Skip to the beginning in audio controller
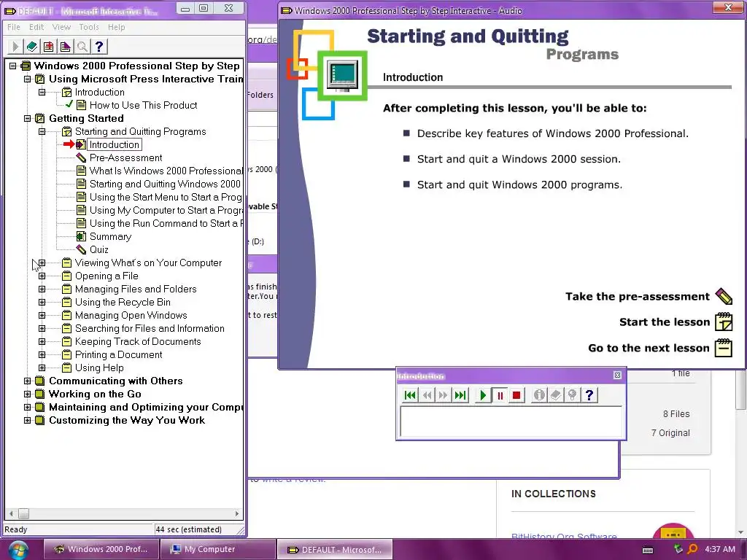This screenshot has height=560, width=747. (x=410, y=395)
